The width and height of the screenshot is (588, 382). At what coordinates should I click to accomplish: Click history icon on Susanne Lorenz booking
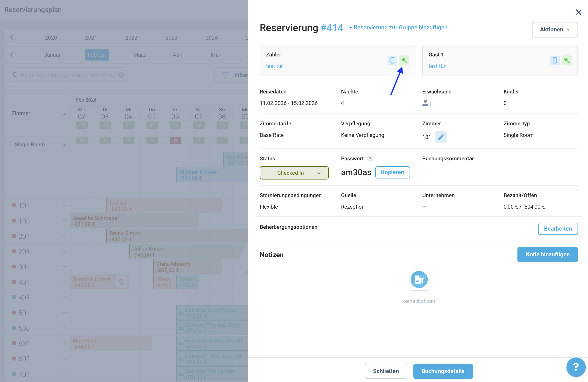click(x=121, y=282)
